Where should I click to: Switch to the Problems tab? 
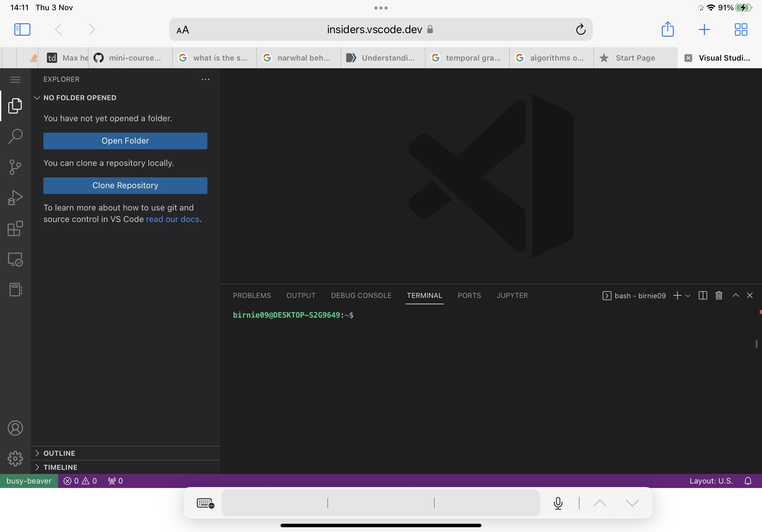point(252,296)
